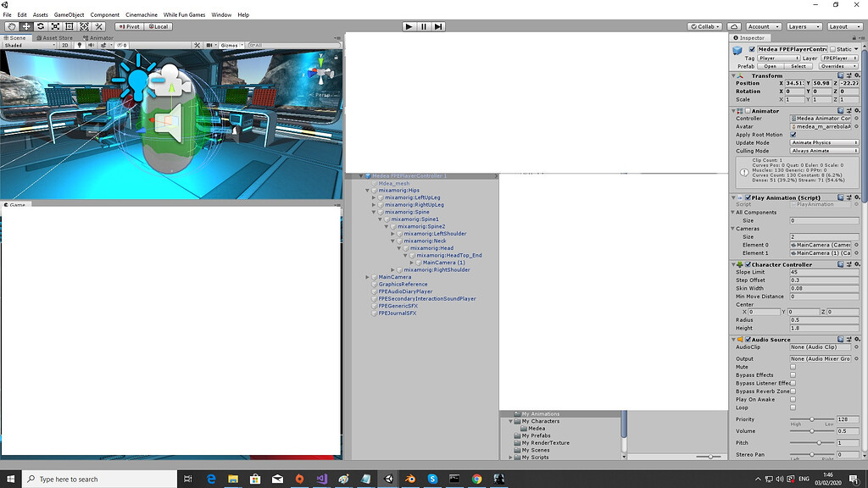Select the Hand pan tool
This screenshot has height=488, width=868.
point(10,26)
